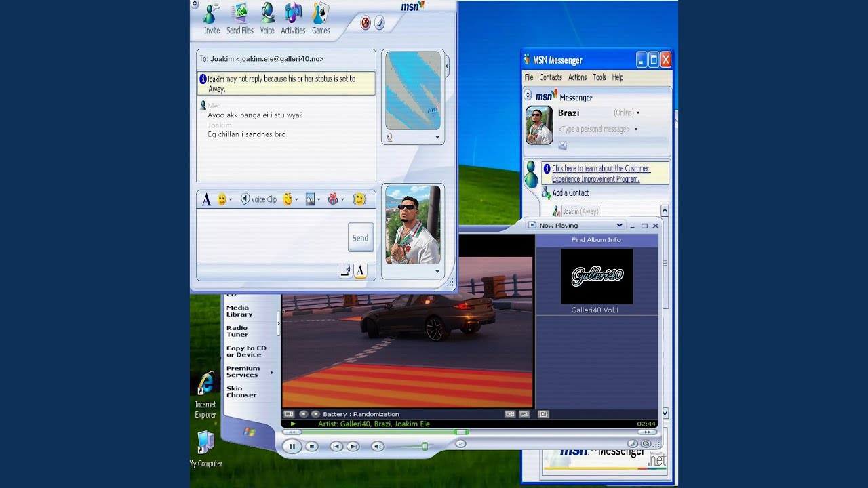
Task: Click the Invite icon in chat window
Action: point(212,18)
